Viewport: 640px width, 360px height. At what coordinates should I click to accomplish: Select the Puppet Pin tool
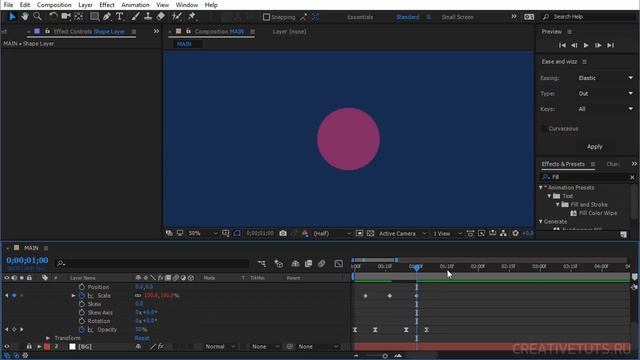191,16
